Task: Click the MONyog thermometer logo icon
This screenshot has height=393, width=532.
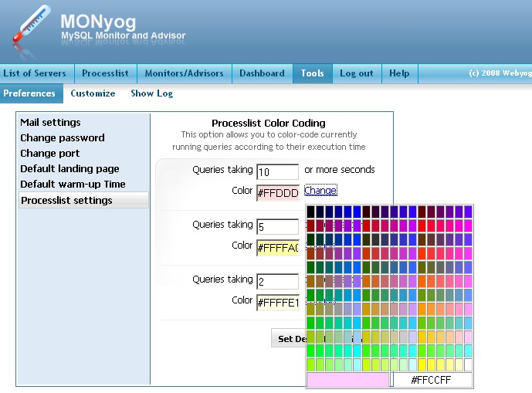Action: (32, 29)
